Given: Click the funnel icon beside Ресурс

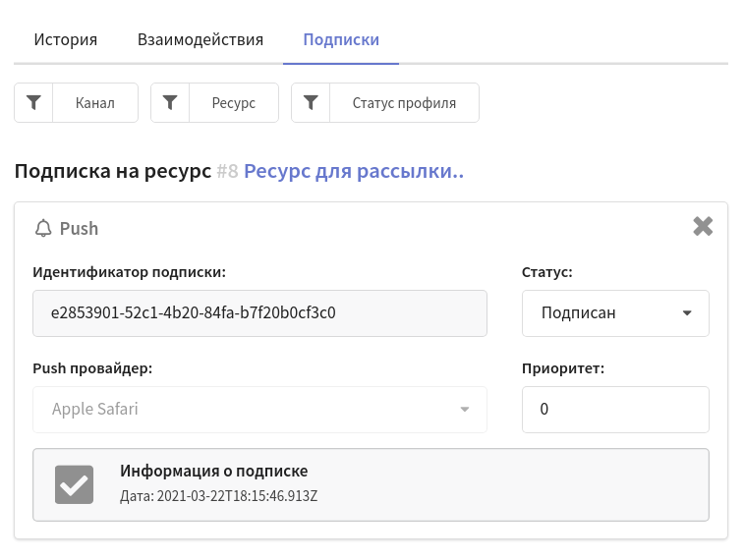Looking at the screenshot, I should point(170,102).
